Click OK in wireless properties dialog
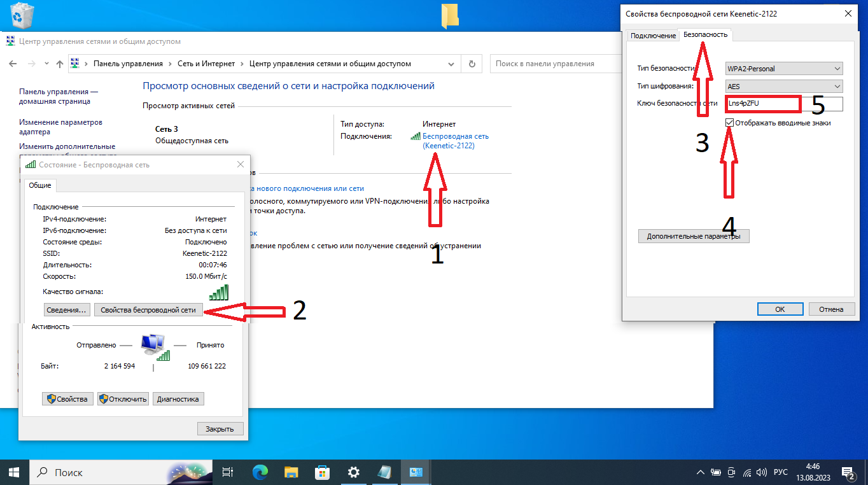This screenshot has width=868, height=485. tap(780, 309)
